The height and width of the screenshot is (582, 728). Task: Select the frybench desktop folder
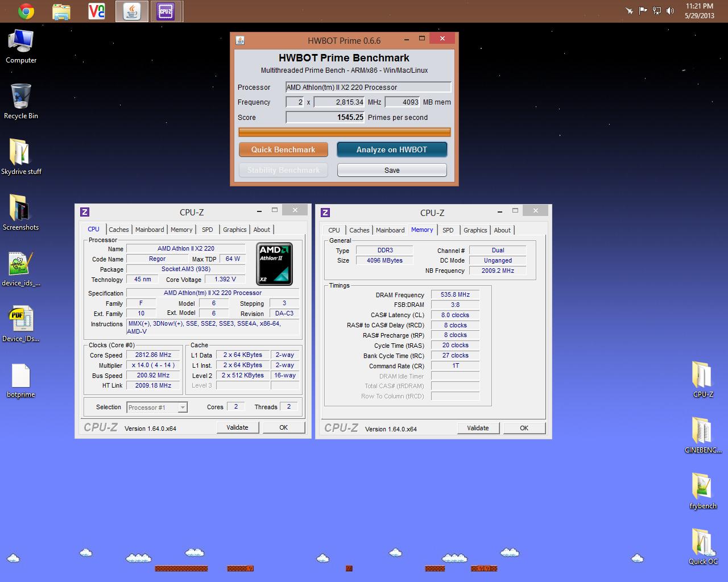point(703,490)
